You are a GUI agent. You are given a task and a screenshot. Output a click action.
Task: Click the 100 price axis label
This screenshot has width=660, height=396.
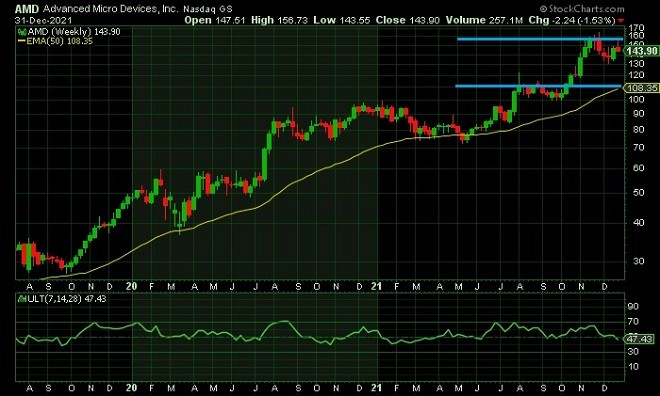tap(636, 100)
